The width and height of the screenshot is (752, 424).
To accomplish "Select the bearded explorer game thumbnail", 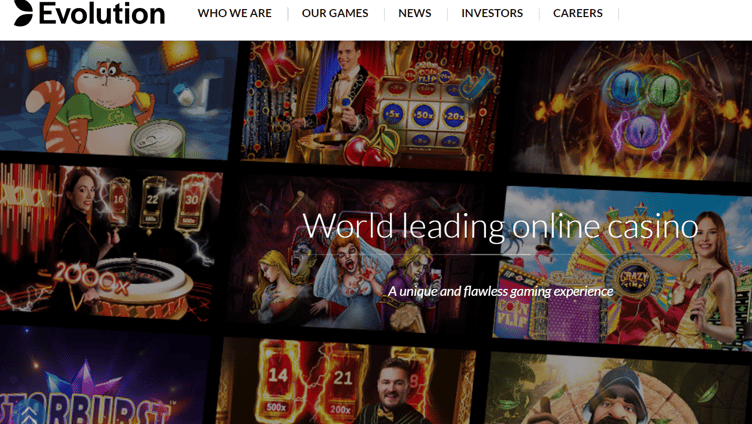I will (619, 389).
